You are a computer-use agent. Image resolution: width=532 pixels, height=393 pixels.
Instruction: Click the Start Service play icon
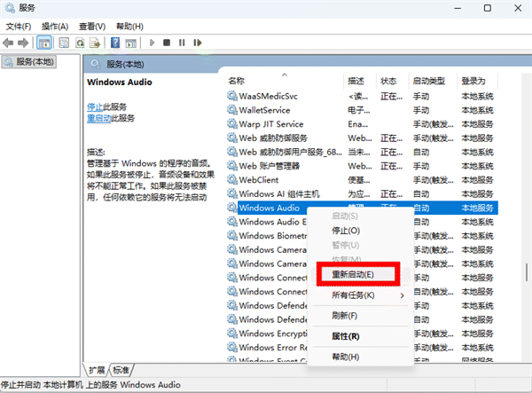(x=152, y=43)
